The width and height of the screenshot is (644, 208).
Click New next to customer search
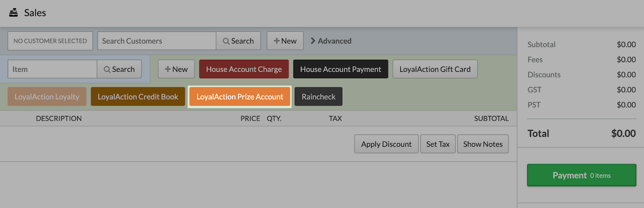pos(285,41)
